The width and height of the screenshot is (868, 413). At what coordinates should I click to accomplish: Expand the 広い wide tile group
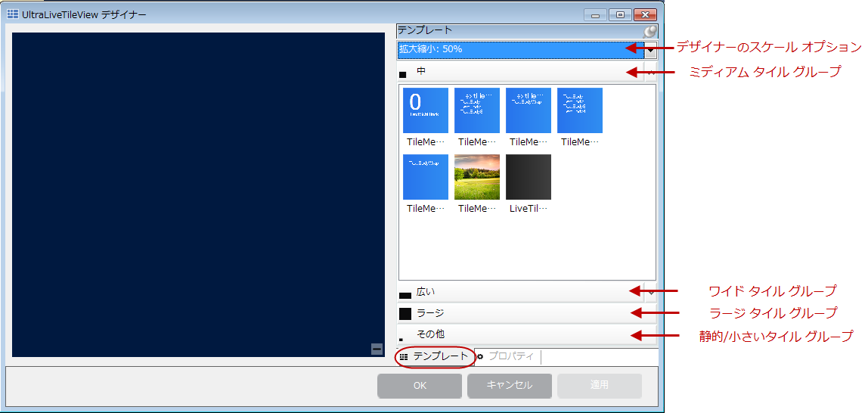click(x=651, y=292)
